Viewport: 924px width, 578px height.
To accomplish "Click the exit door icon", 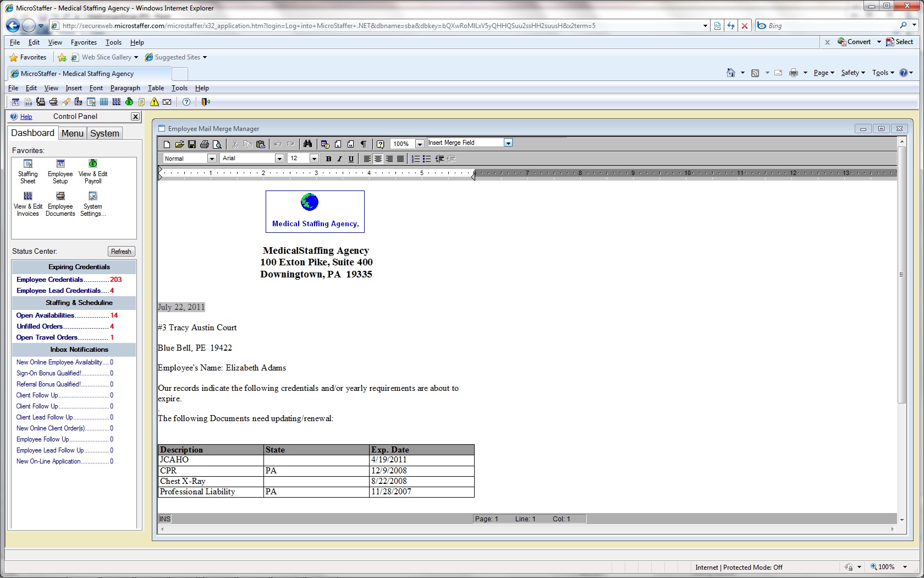I will [206, 102].
